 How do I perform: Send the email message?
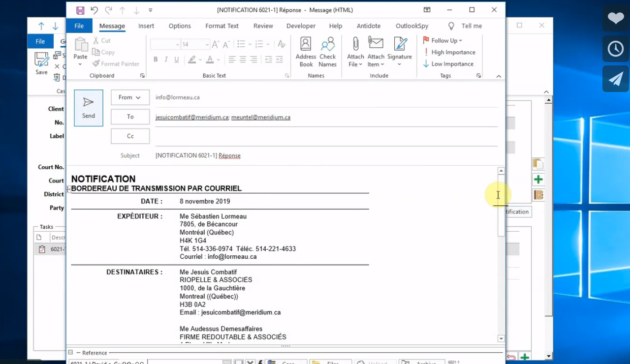click(89, 108)
